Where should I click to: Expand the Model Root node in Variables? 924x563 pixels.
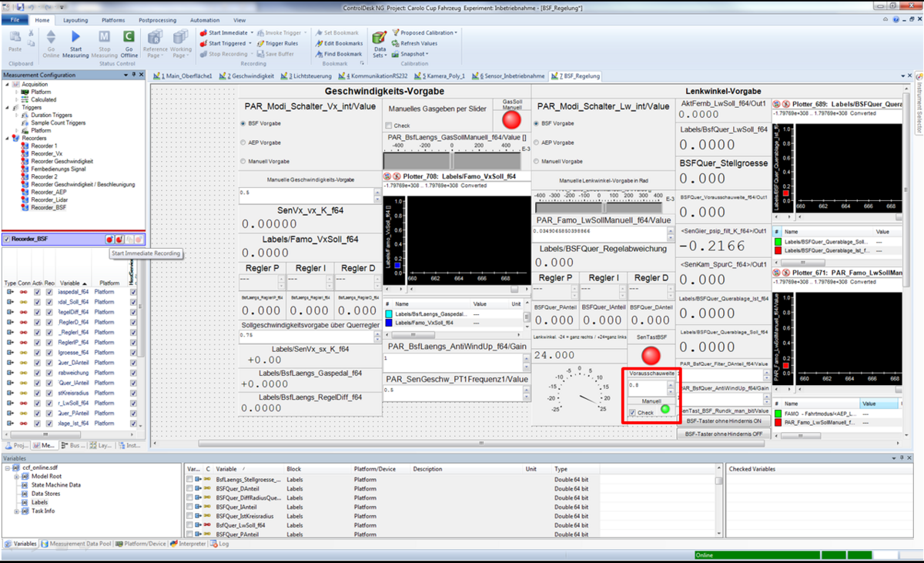point(17,476)
